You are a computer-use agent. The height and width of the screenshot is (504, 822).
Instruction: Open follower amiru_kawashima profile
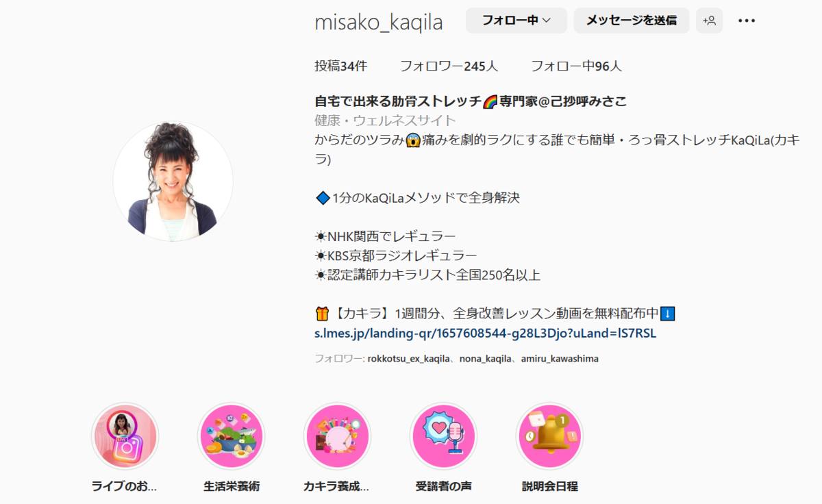560,358
